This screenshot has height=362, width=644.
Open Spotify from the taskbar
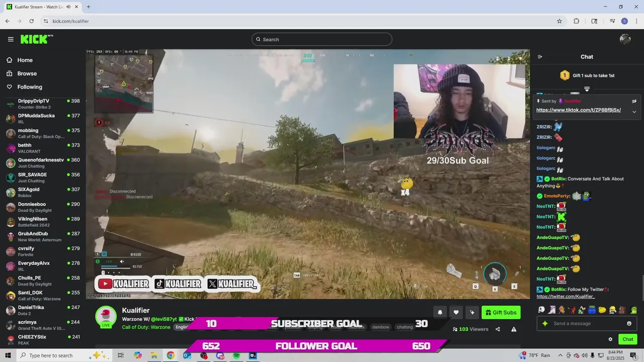[236, 355]
